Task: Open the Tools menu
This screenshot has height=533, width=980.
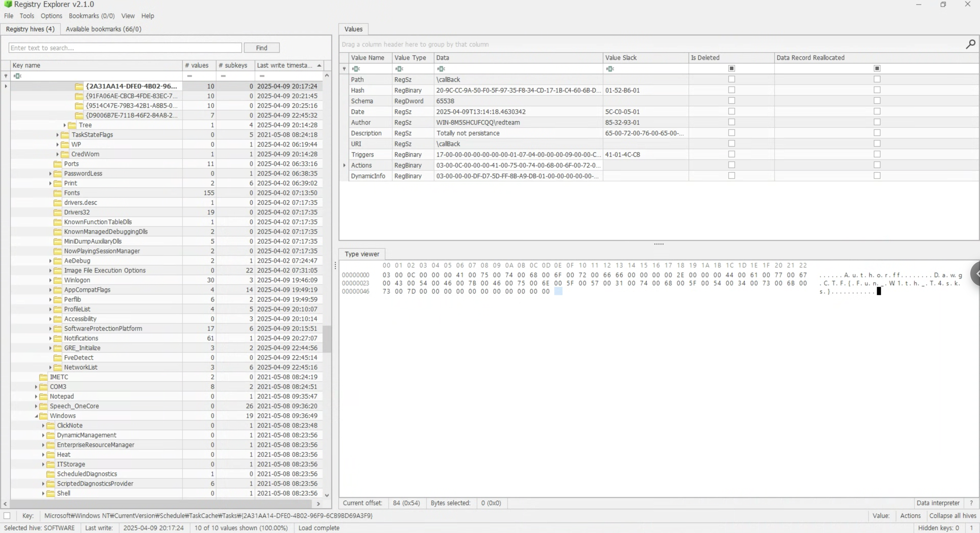Action: 27,16
